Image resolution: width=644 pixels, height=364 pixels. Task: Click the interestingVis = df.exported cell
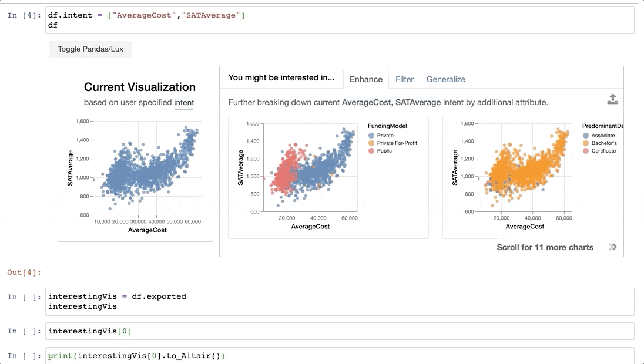(340, 301)
